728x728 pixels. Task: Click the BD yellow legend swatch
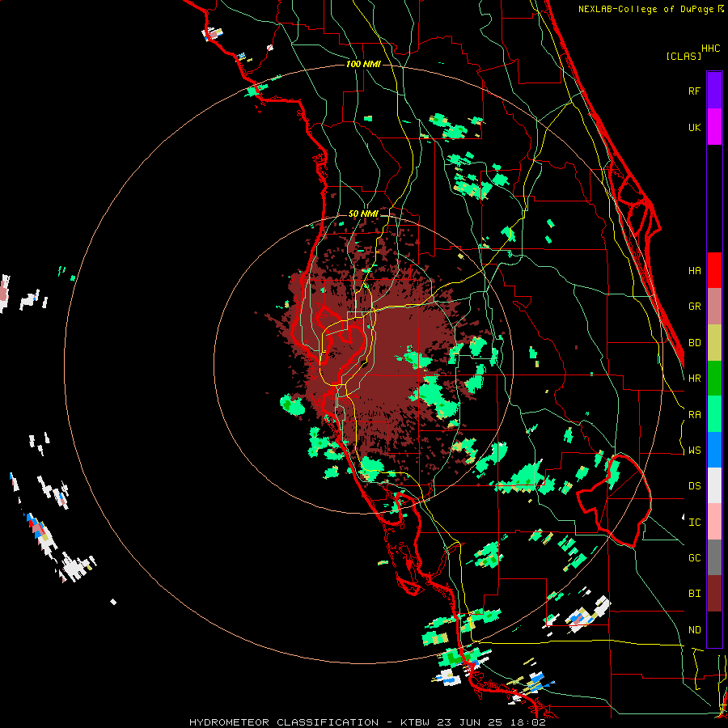[x=714, y=343]
